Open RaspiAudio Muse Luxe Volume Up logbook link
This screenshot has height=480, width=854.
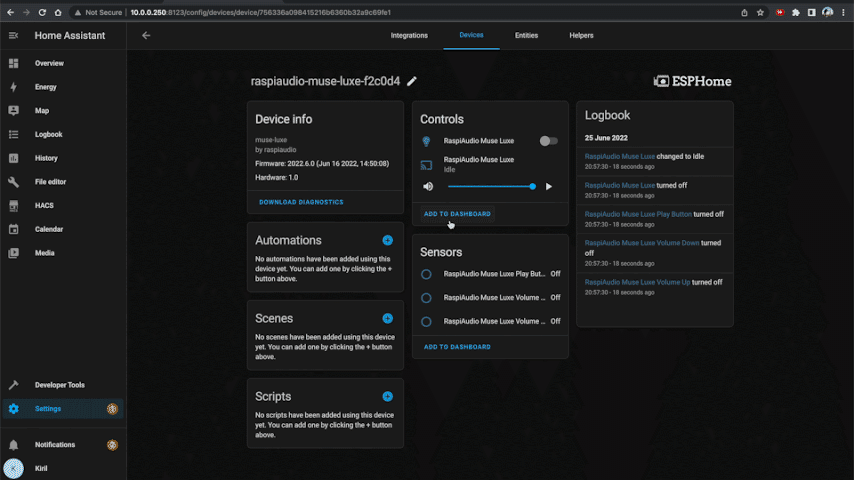[637, 282]
